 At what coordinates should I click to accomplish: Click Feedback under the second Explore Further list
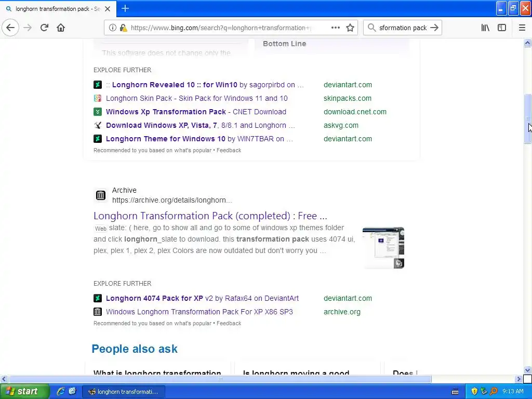(229, 323)
